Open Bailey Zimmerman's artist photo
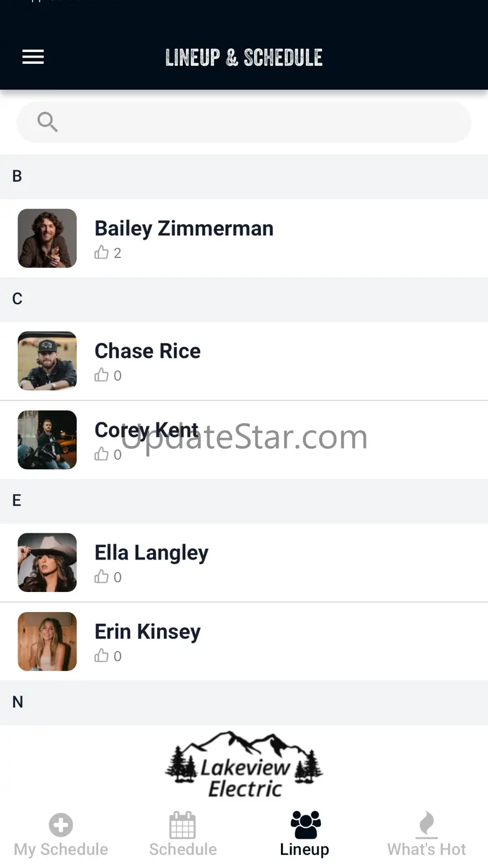 tap(47, 238)
